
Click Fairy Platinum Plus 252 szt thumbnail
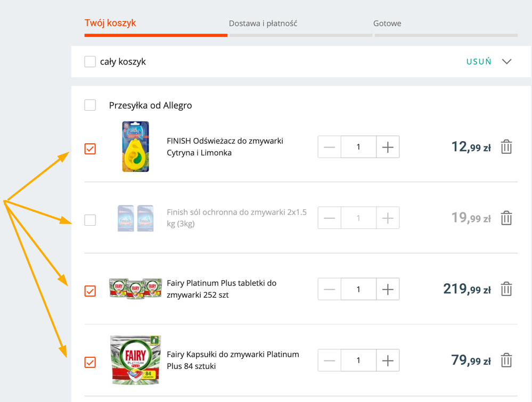135,289
